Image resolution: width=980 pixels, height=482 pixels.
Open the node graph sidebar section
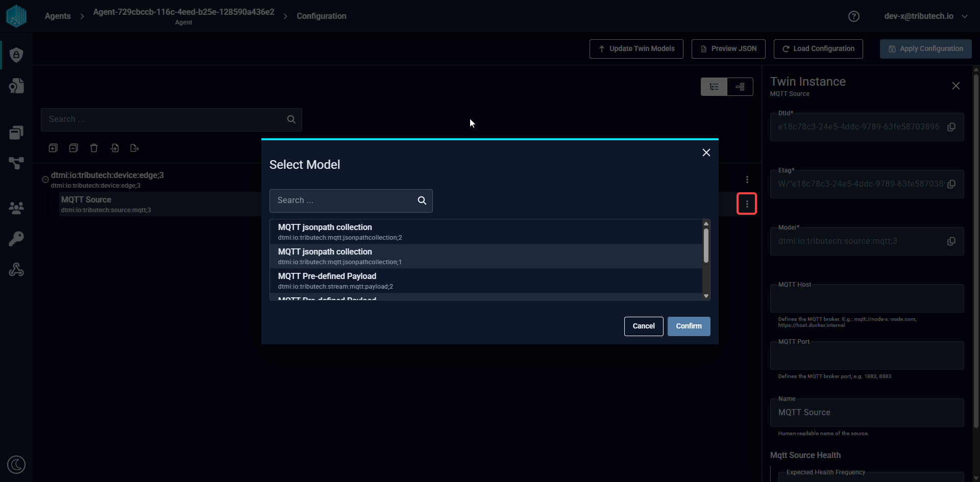(16, 163)
